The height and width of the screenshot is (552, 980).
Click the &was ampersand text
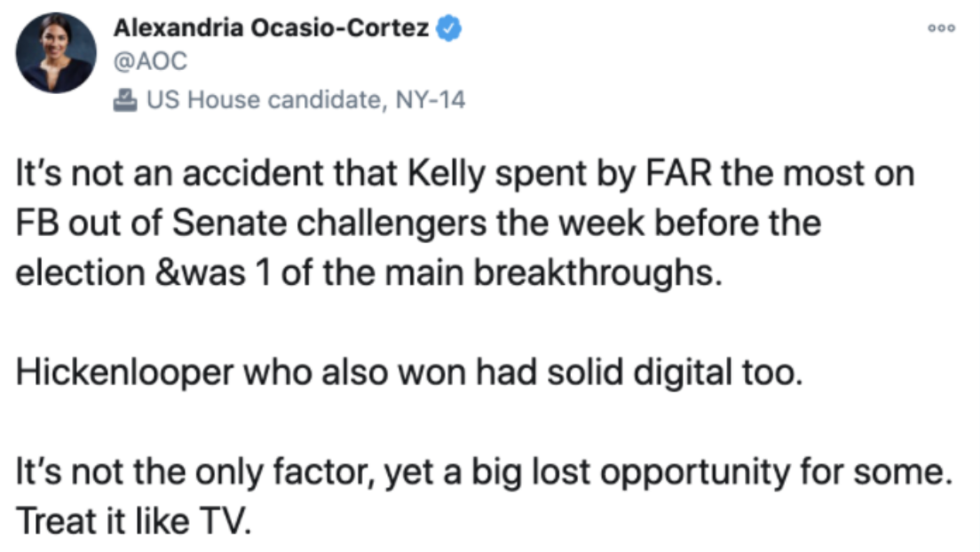(x=200, y=273)
